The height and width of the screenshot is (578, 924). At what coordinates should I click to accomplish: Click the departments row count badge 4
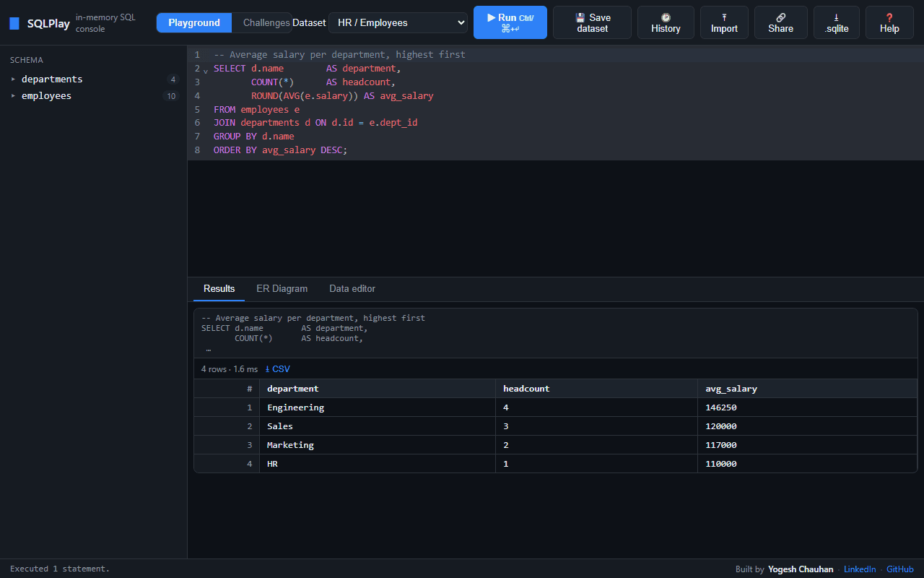coord(173,79)
